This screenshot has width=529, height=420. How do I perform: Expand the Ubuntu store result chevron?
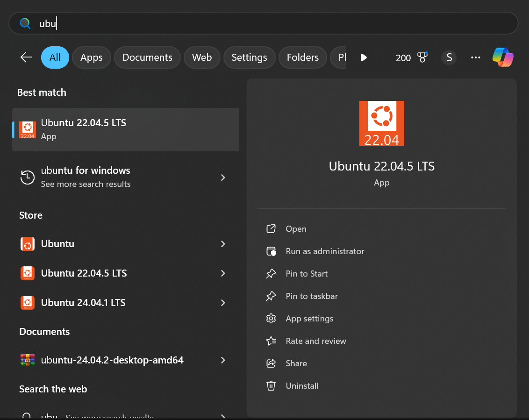[222, 244]
